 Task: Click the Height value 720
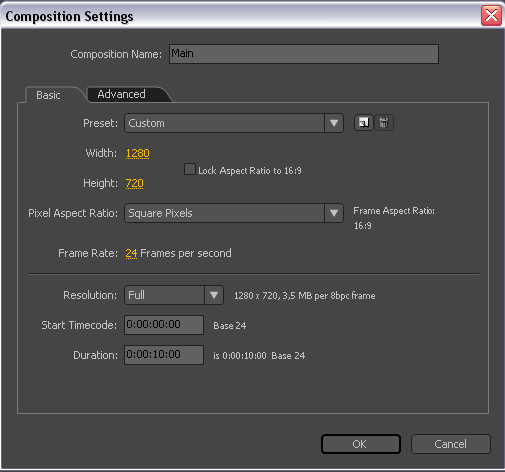click(134, 183)
